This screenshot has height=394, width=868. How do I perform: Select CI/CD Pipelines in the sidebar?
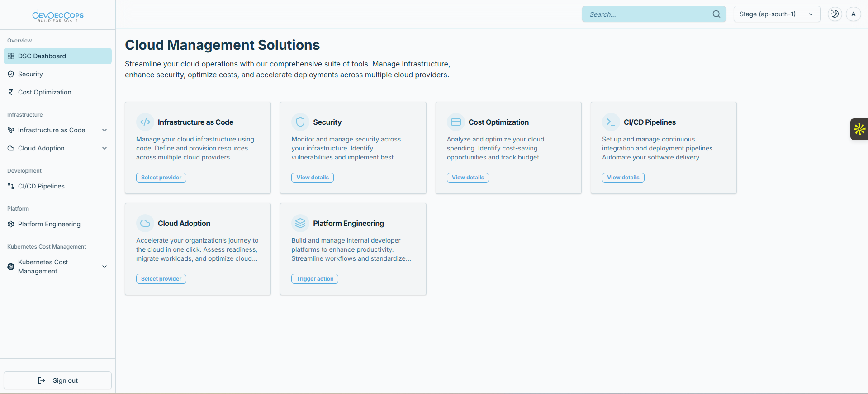[41, 186]
